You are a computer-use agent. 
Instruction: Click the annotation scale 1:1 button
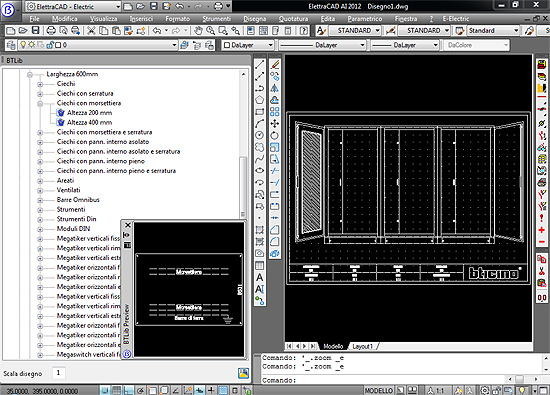pos(436,390)
